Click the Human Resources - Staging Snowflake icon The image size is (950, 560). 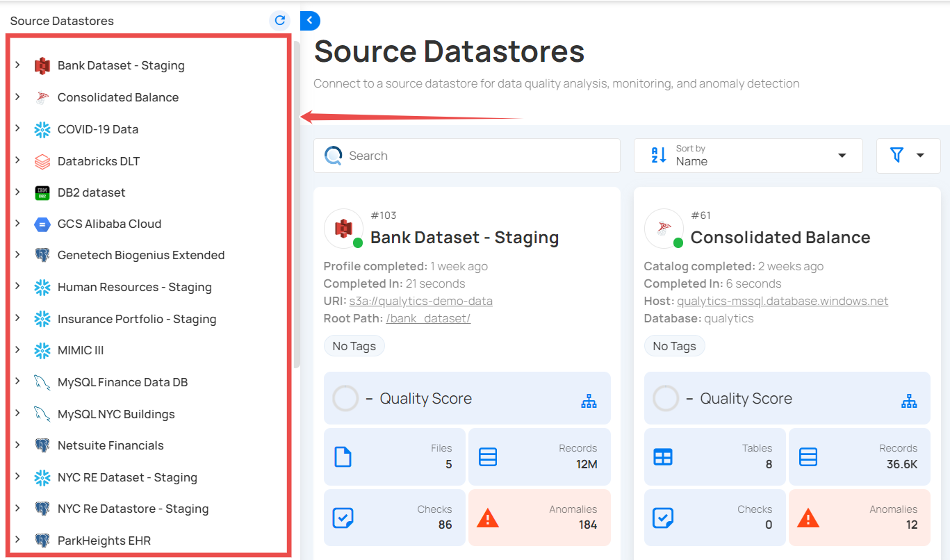42,288
